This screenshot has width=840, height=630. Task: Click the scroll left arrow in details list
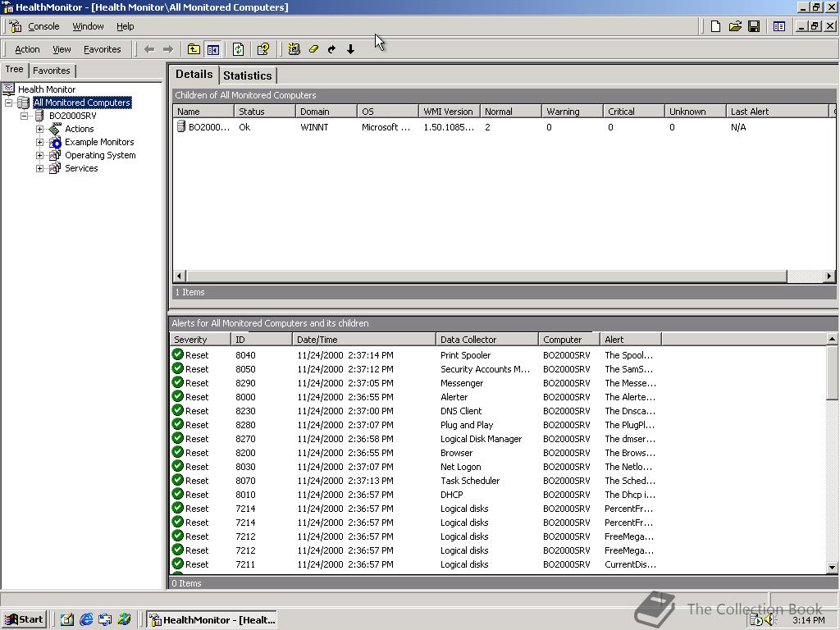(180, 276)
